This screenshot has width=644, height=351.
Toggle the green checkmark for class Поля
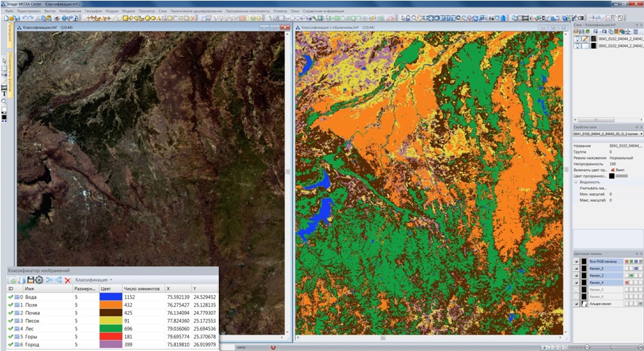[x=11, y=305]
